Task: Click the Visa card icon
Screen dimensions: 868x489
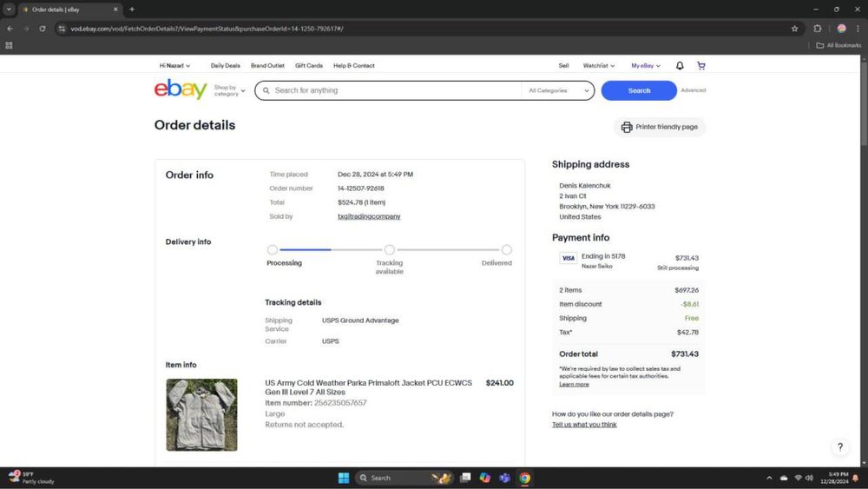Action: [x=568, y=258]
